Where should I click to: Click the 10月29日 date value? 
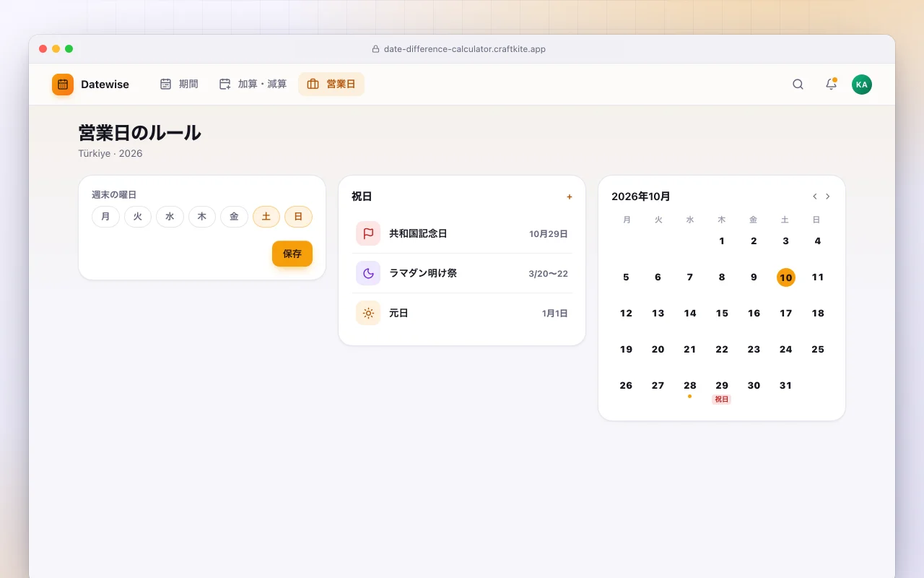pos(549,234)
